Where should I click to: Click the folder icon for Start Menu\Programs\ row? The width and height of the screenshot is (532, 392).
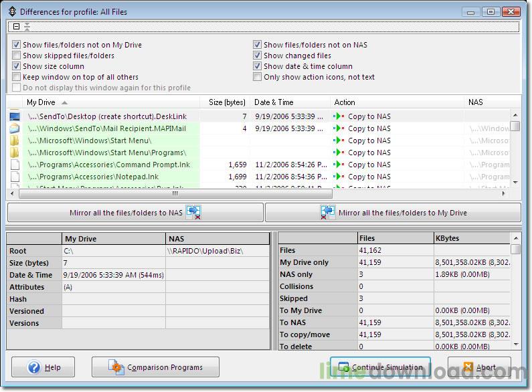[15, 153]
